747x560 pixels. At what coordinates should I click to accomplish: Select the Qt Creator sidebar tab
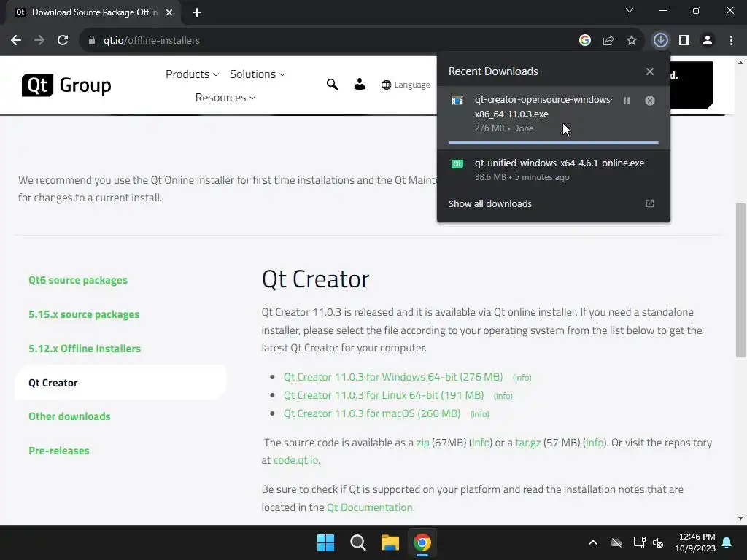tap(121, 382)
